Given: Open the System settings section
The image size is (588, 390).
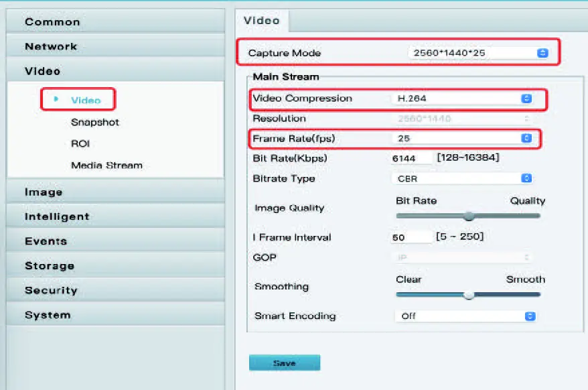Looking at the screenshot, I should pyautogui.click(x=115, y=314).
